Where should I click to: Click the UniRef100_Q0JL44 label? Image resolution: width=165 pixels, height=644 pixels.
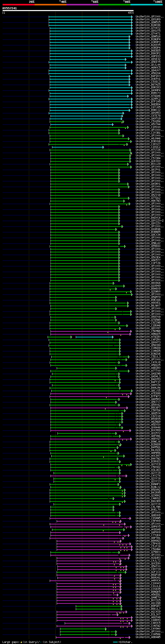point(148,65)
